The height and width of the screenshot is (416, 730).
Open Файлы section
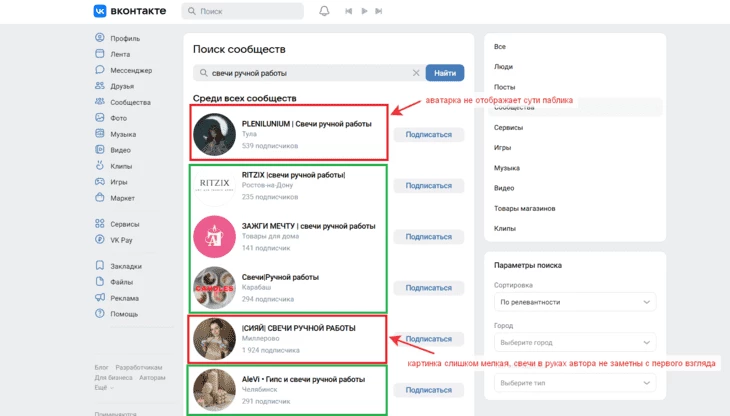[x=114, y=282]
